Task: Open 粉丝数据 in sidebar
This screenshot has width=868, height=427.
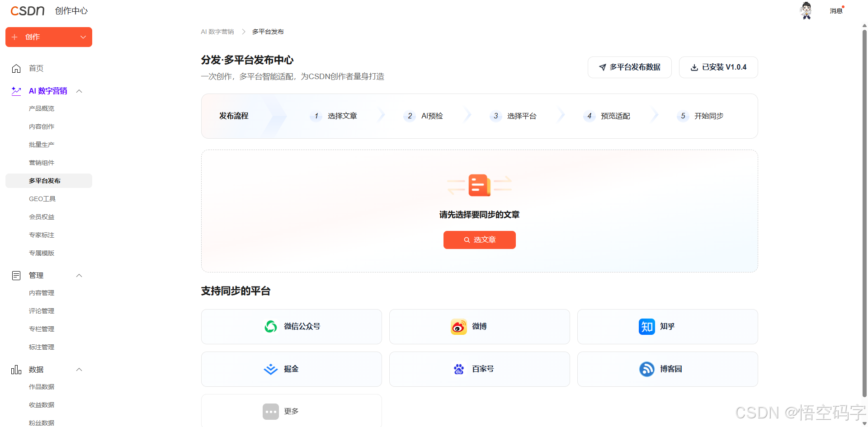Action: (42, 422)
